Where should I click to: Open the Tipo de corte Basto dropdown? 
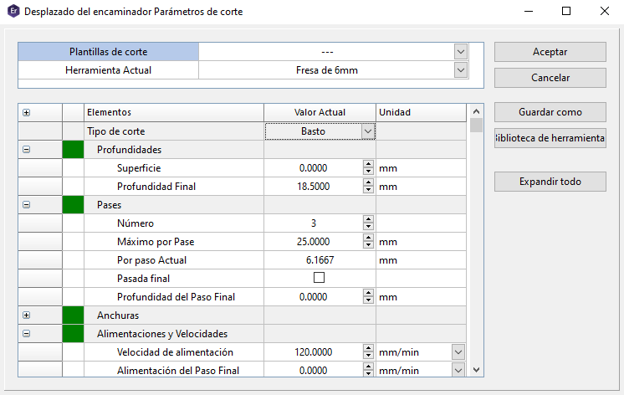pyautogui.click(x=368, y=131)
